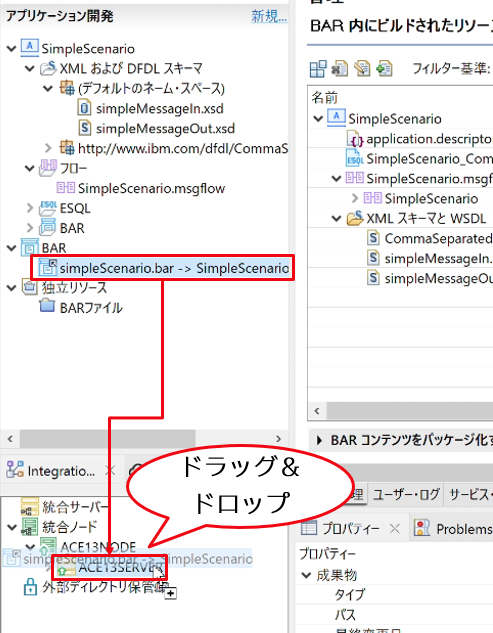Collapse the デフォルトのネーム・スペース node
The image size is (493, 633).
tap(48, 88)
